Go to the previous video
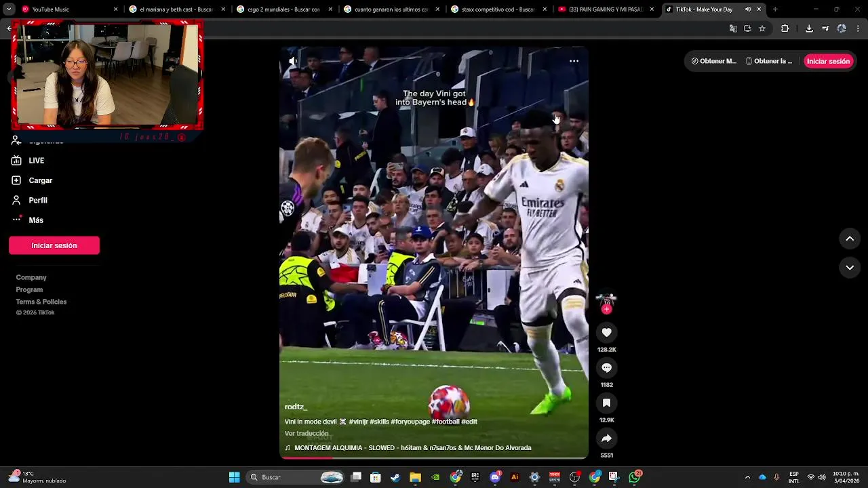868x488 pixels. coord(850,239)
